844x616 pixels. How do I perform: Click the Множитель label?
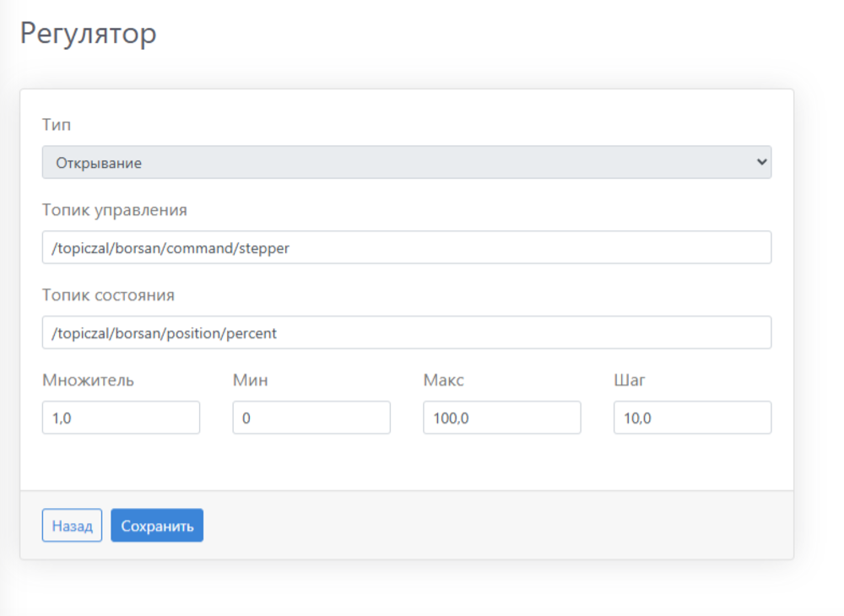click(x=89, y=381)
